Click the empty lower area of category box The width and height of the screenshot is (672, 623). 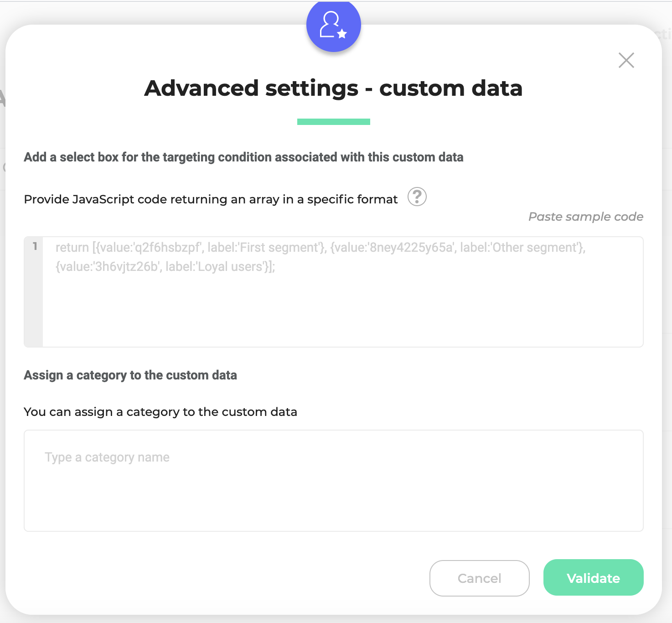point(334,502)
